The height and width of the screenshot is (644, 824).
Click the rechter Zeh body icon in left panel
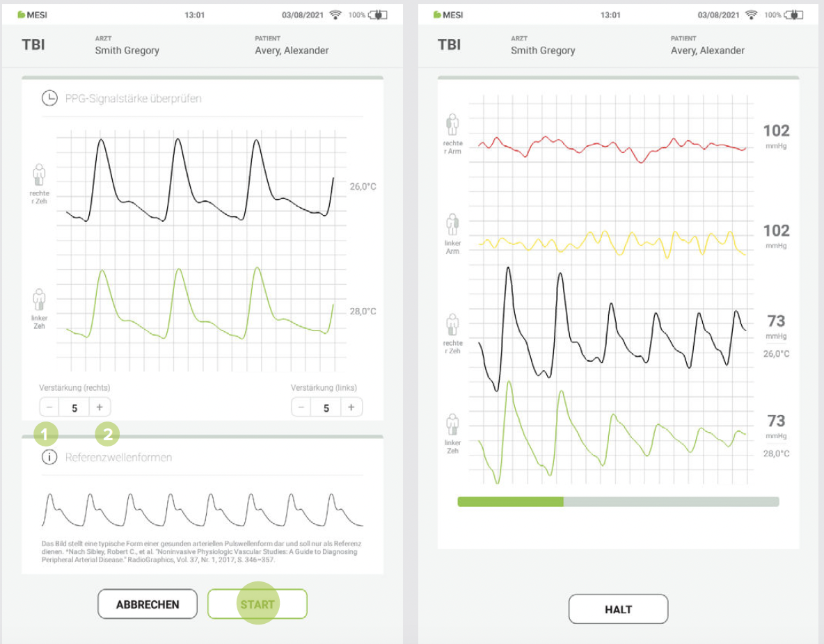pos(39,175)
